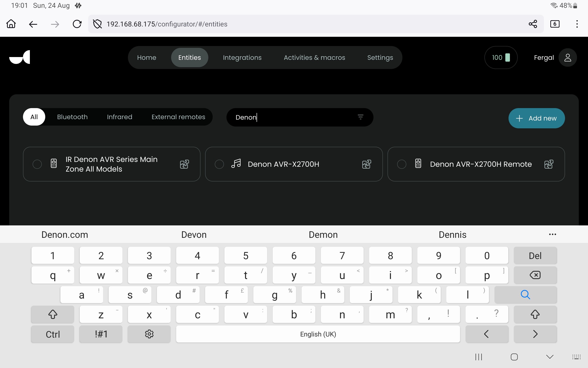
Task: Tap the tracking protection shield icon
Action: pyautogui.click(x=97, y=24)
